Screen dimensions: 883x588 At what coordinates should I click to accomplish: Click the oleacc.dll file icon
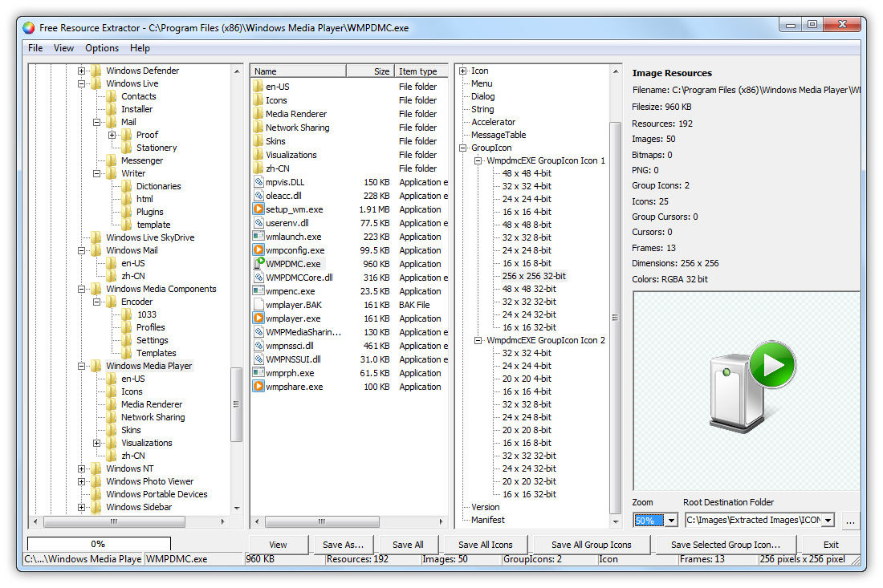pos(258,196)
